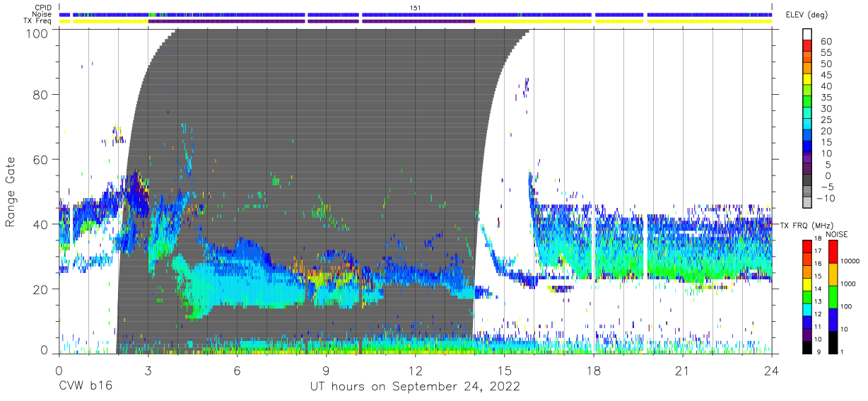
Task: Click the 3 hour tick on UT axis
Action: pyautogui.click(x=148, y=371)
